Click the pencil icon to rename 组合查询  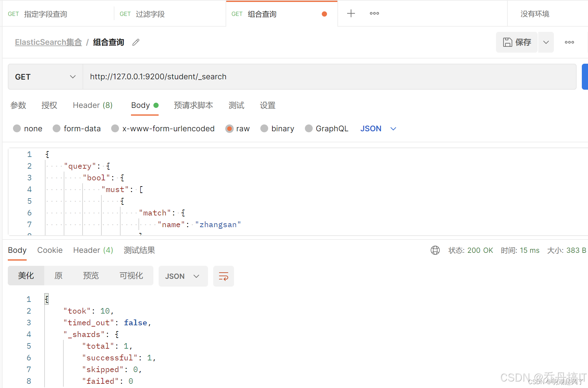point(136,42)
